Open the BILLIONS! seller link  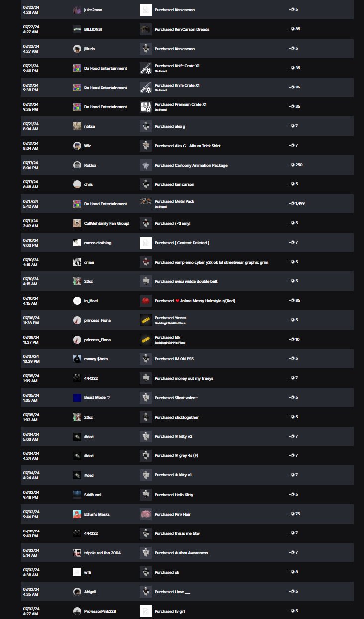pyautogui.click(x=93, y=29)
